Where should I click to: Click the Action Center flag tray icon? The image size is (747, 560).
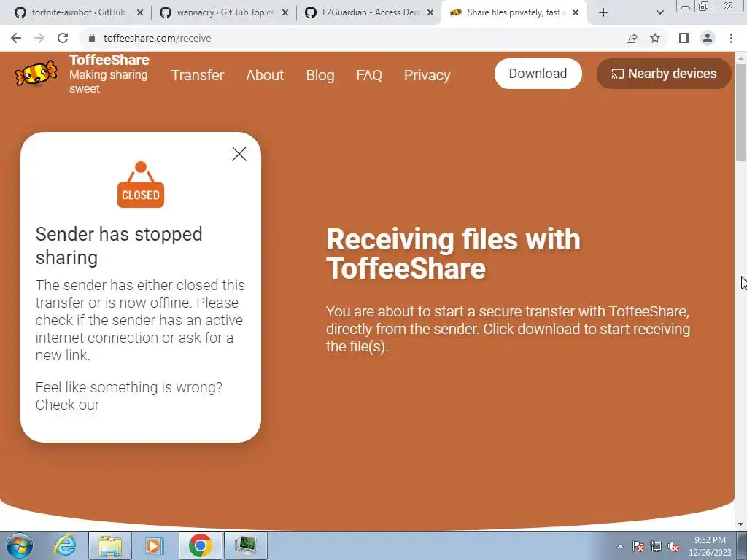click(638, 547)
